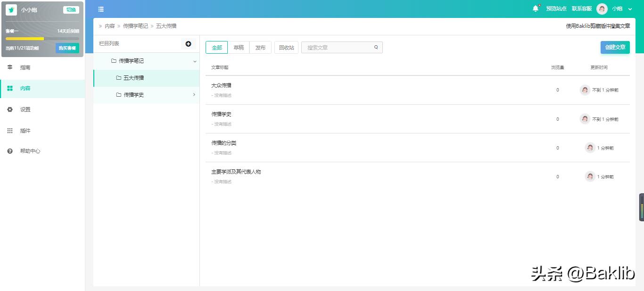The image size is (644, 291).
Task: Switch to the 草稿 tab
Action: pyautogui.click(x=239, y=47)
